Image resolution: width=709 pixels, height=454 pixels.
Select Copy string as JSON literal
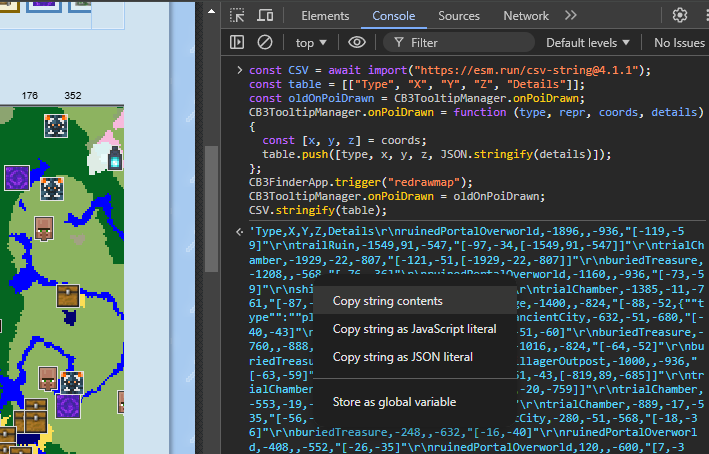click(402, 357)
